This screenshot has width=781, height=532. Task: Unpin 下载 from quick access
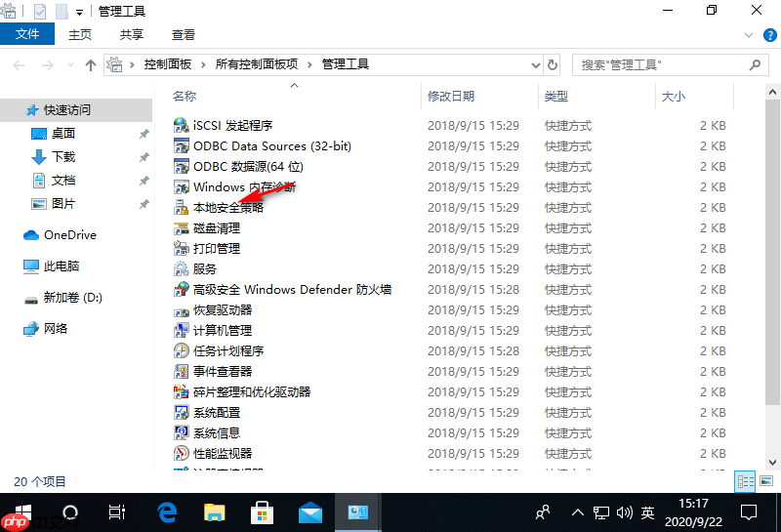tap(144, 157)
